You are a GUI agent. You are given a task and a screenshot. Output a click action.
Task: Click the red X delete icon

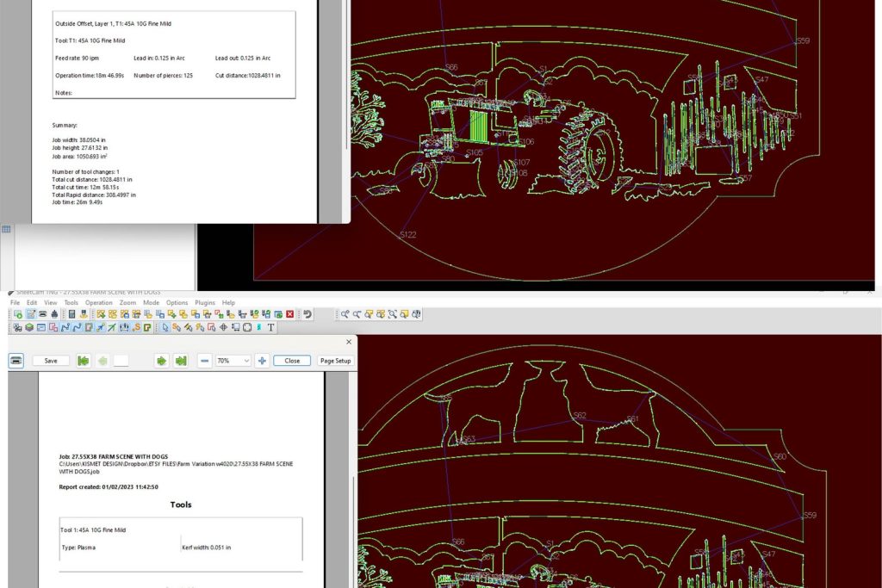pos(290,314)
